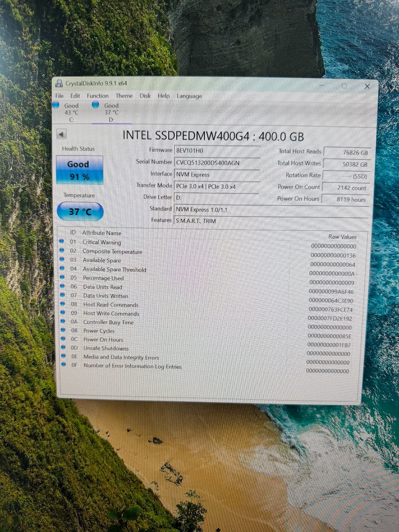Click the status dot for Power Cycles
This screenshot has height=532, width=399.
(x=63, y=330)
